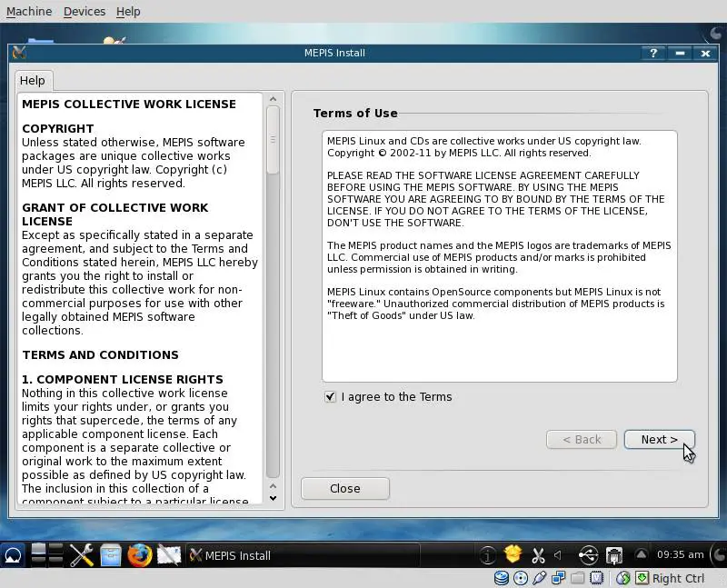Click the What's This ? titlebar button

[x=653, y=53]
